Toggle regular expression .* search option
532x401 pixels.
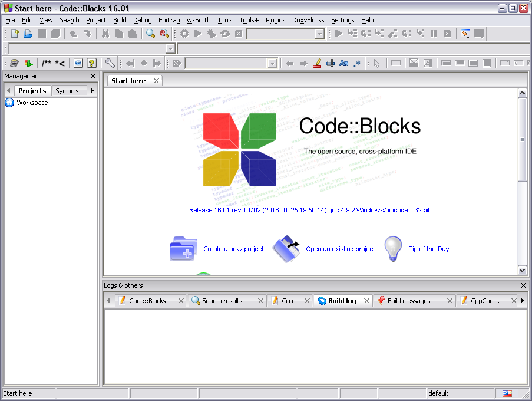357,63
